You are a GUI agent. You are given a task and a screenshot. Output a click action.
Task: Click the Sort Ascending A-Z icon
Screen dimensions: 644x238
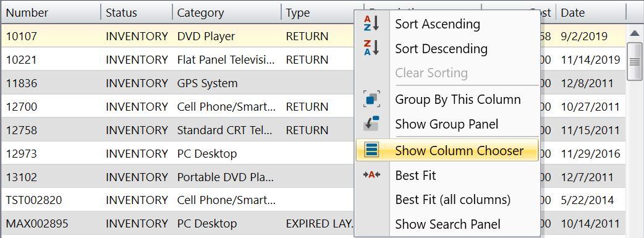(371, 24)
